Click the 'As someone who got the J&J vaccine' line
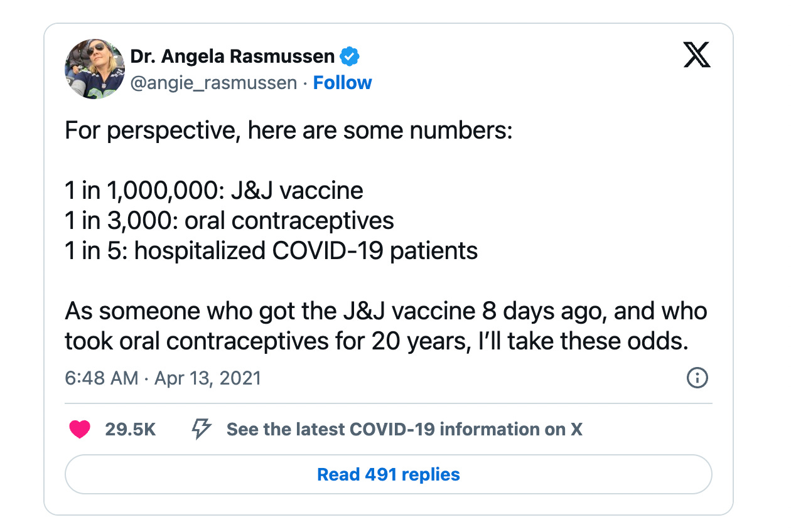 (385, 311)
